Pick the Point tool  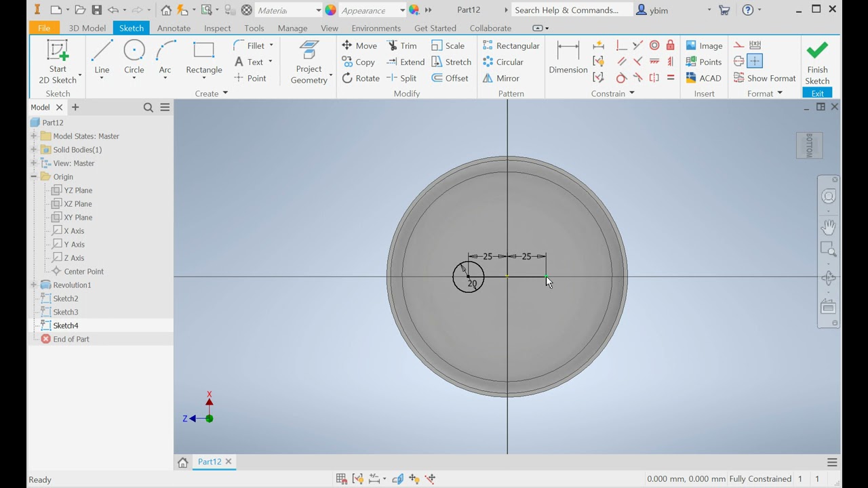tap(250, 78)
